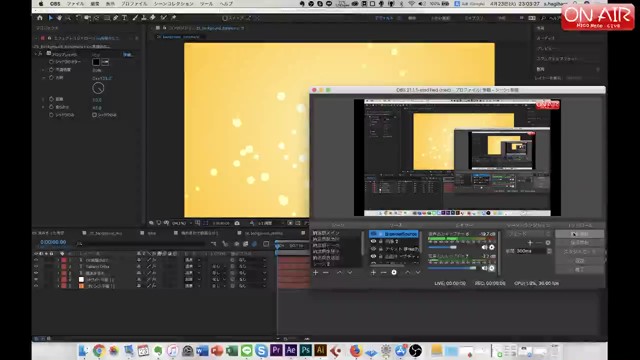Screen dimensions: 640x360
Task: Click the start streaming button in OBS
Action: pos(579,234)
